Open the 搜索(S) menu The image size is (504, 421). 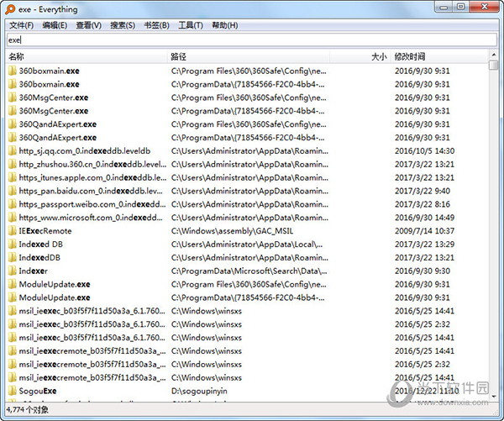coord(123,25)
